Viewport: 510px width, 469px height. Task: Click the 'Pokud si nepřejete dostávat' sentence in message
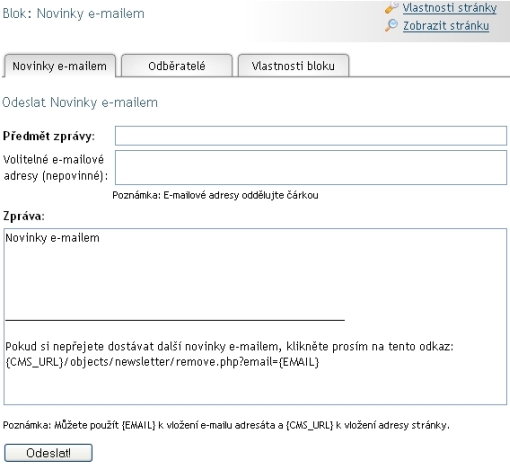pyautogui.click(x=229, y=347)
